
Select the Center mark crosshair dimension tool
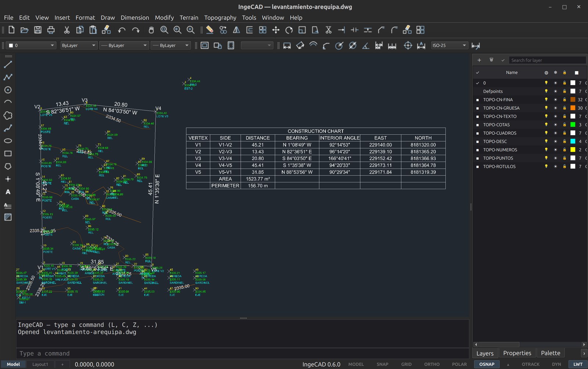408,46
